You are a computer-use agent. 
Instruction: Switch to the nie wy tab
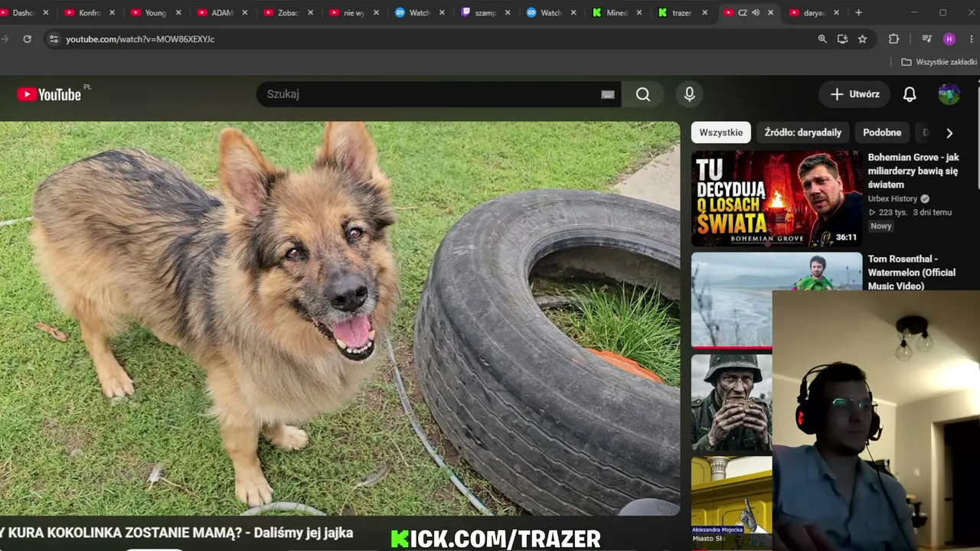coord(354,12)
